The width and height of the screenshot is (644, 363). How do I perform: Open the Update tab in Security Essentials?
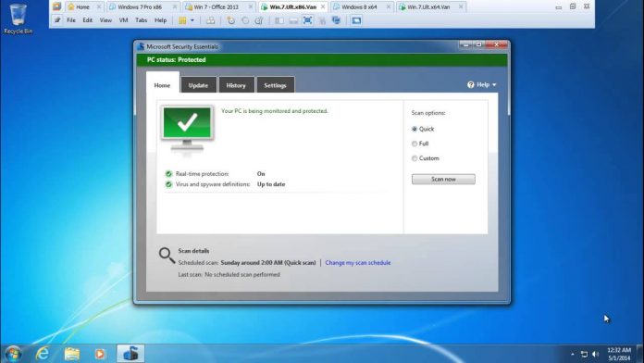(x=198, y=85)
